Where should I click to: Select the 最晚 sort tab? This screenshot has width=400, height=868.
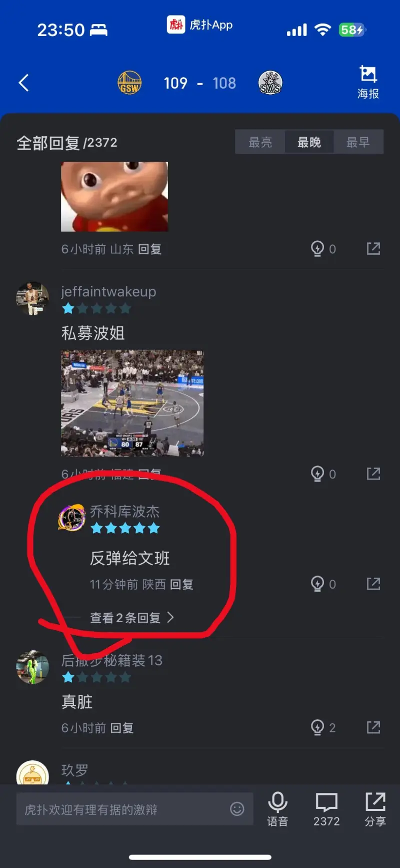[x=309, y=142]
